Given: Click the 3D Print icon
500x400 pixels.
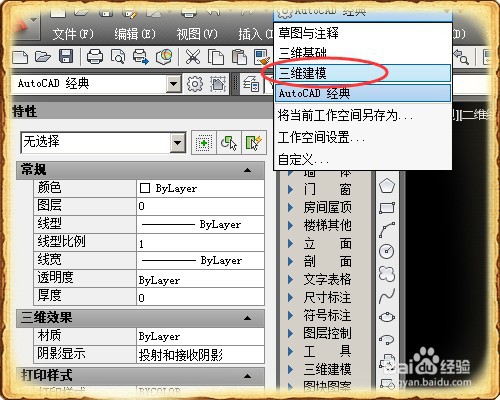Looking at the screenshot, I should click(164, 56).
